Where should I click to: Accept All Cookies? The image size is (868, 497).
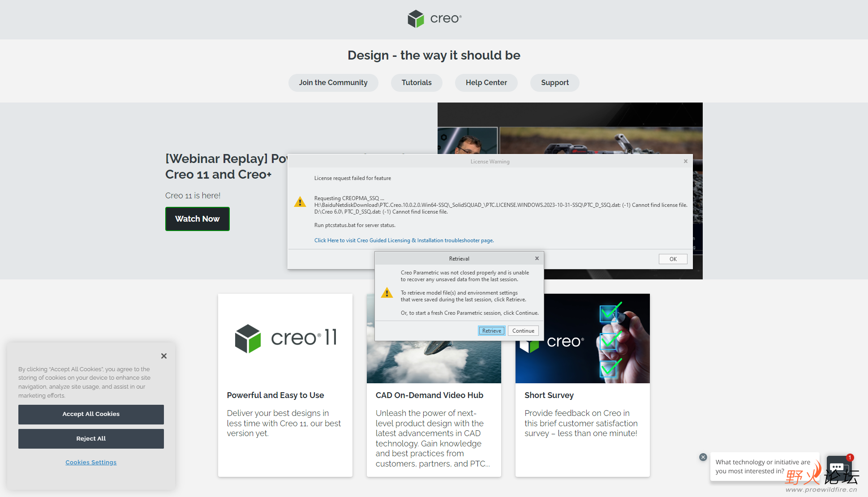(91, 414)
